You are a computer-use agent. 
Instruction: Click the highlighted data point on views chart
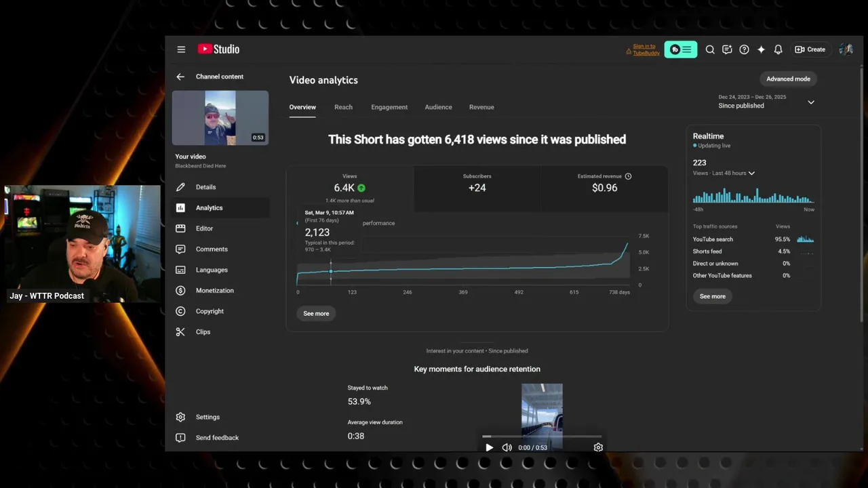331,271
